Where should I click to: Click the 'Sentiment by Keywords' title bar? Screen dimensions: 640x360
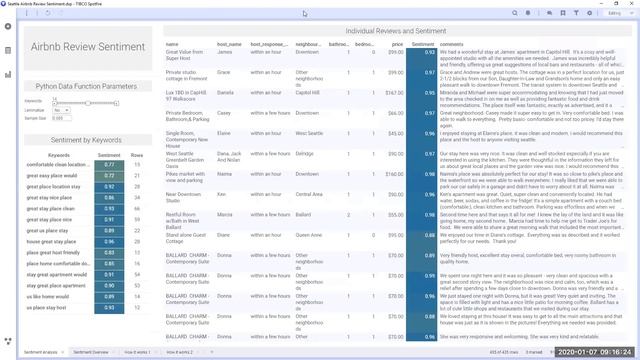(87, 140)
